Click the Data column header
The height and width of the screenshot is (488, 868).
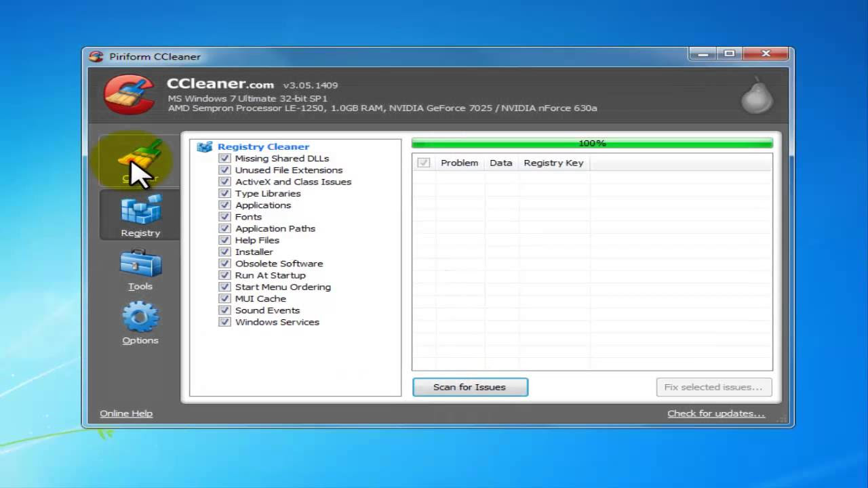point(501,163)
